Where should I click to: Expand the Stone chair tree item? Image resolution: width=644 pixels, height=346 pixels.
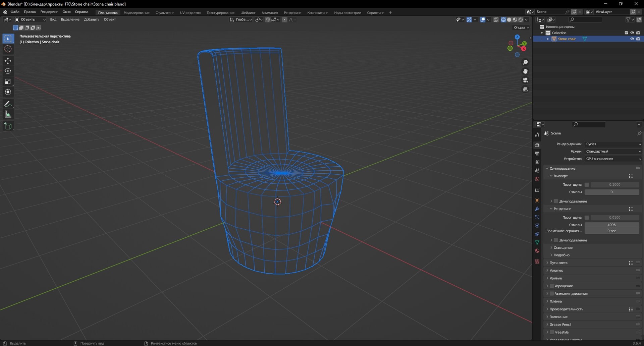point(548,39)
